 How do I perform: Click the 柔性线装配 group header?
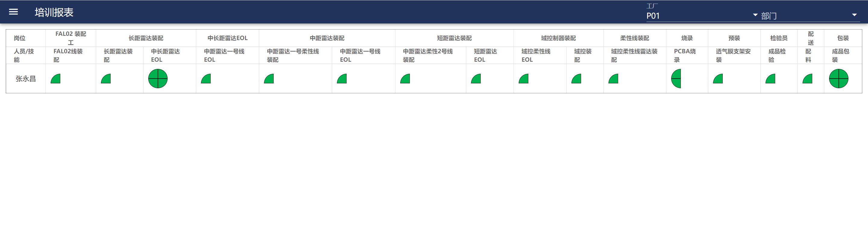[634, 38]
